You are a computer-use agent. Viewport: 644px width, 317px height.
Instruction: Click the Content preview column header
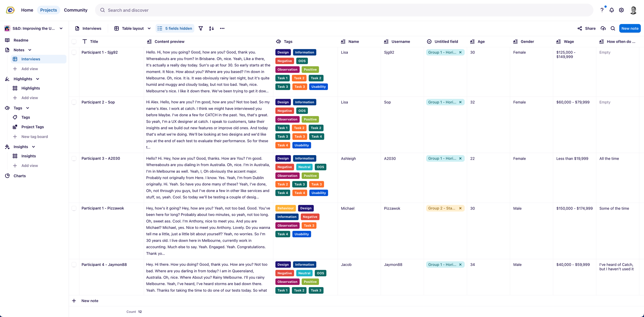[x=169, y=41]
